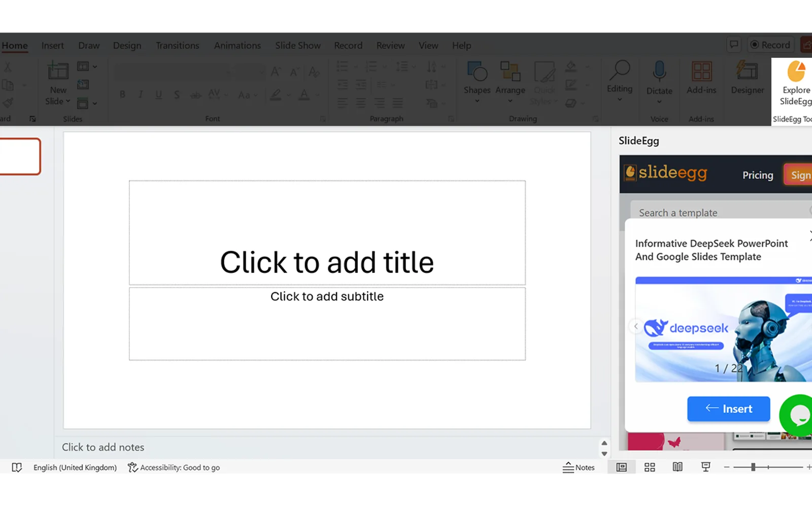Click the zoom out minus button
This screenshot has width=812, height=508.
click(x=726, y=467)
